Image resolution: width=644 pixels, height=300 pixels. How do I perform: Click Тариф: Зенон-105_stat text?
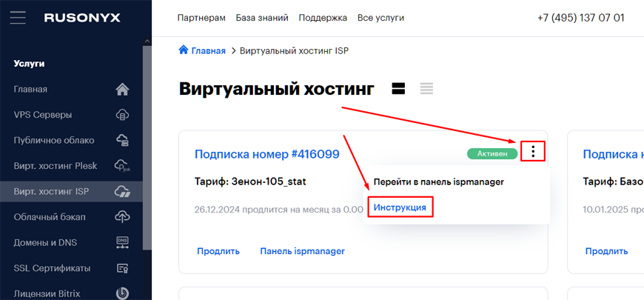(250, 181)
